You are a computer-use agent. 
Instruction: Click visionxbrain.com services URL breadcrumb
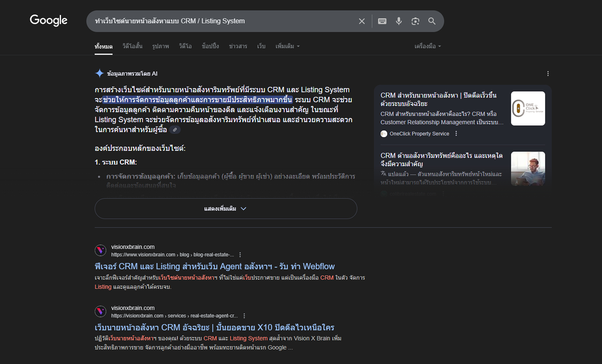pyautogui.click(x=175, y=316)
